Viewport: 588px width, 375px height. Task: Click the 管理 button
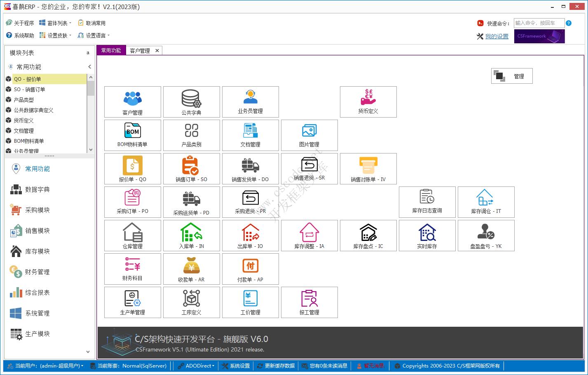coord(512,76)
